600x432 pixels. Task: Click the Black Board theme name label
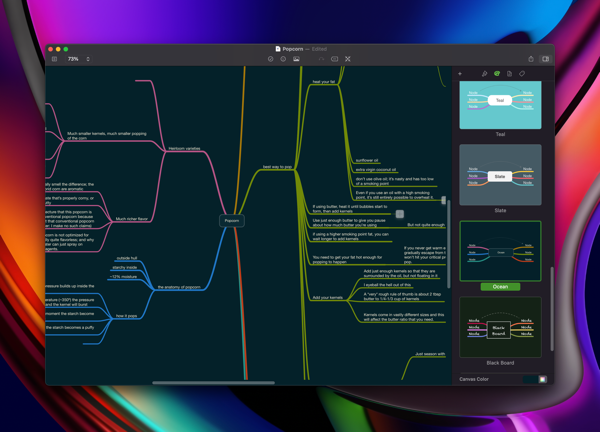500,363
